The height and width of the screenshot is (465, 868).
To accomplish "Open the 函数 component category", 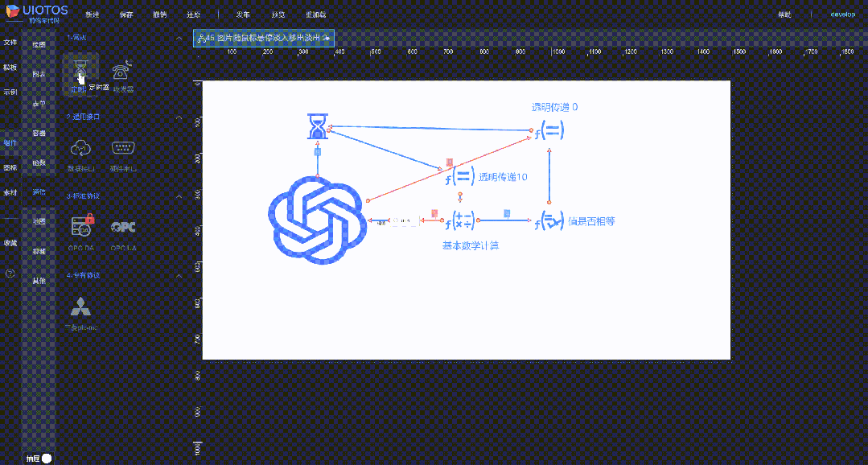I will (x=39, y=163).
